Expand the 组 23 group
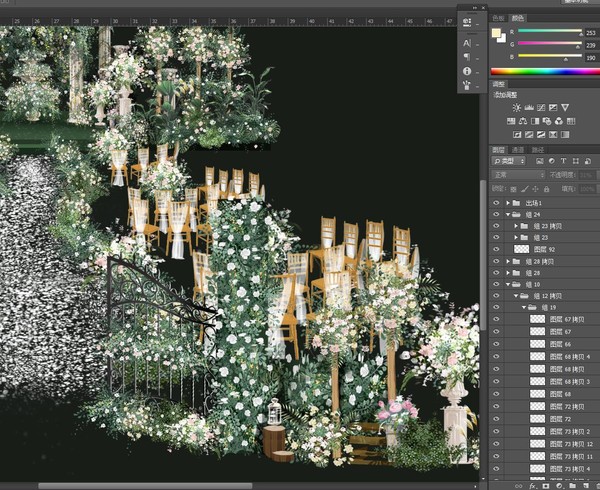This screenshot has height=490, width=600. (x=516, y=238)
